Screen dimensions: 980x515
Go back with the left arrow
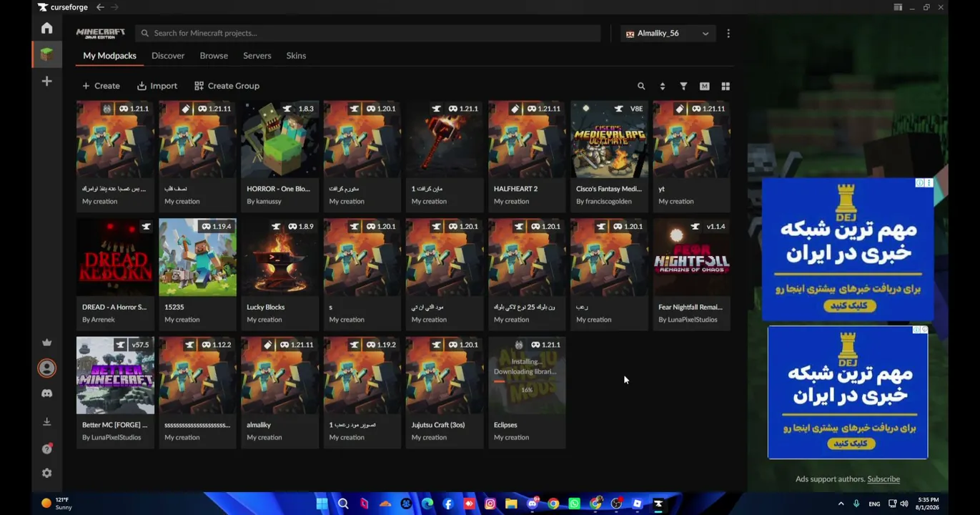[x=100, y=7]
